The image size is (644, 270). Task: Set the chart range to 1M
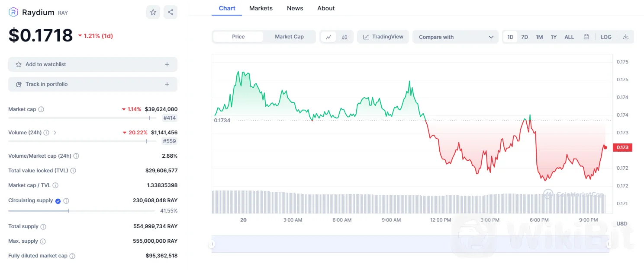[539, 37]
